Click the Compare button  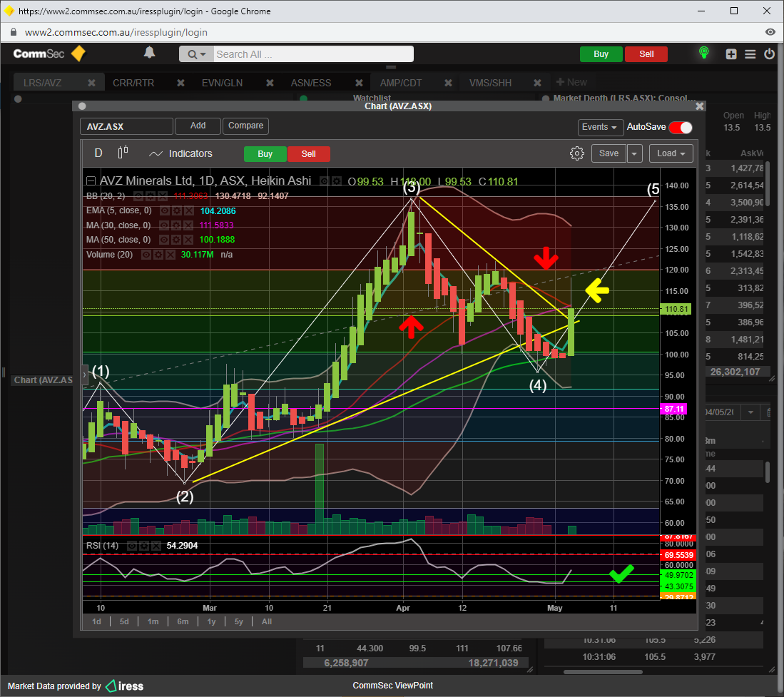coord(245,126)
